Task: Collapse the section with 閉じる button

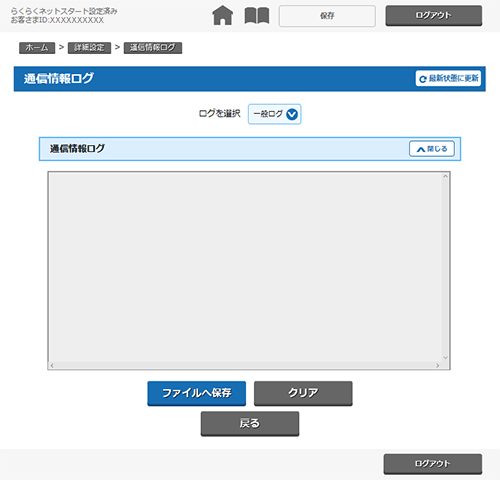Action: 432,149
